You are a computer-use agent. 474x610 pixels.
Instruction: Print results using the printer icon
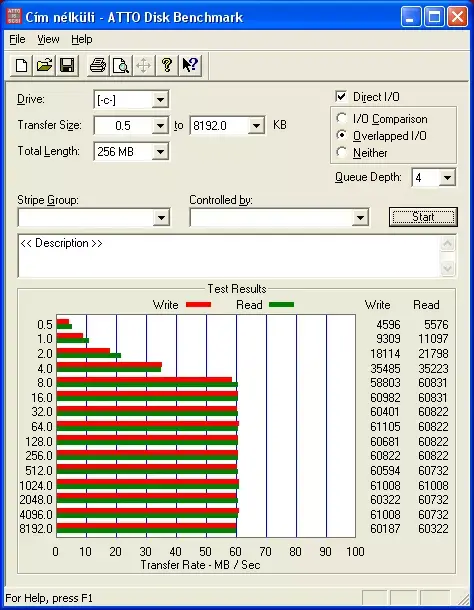click(x=98, y=65)
